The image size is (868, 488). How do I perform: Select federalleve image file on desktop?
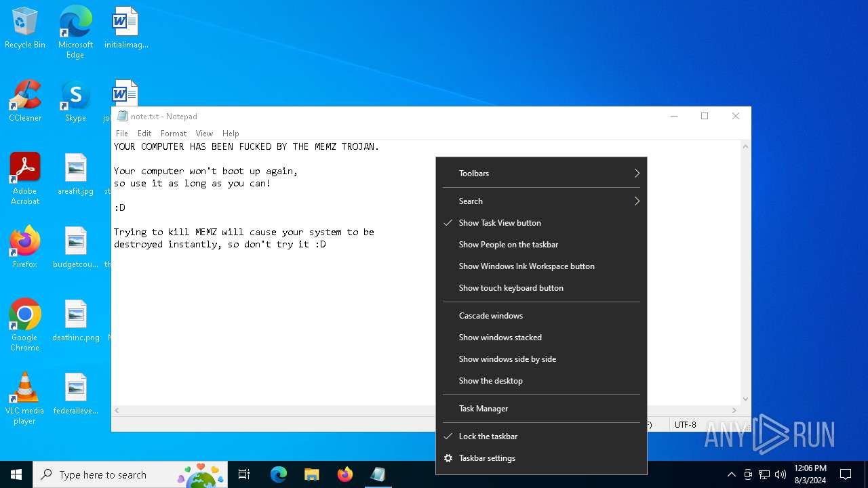click(x=75, y=394)
